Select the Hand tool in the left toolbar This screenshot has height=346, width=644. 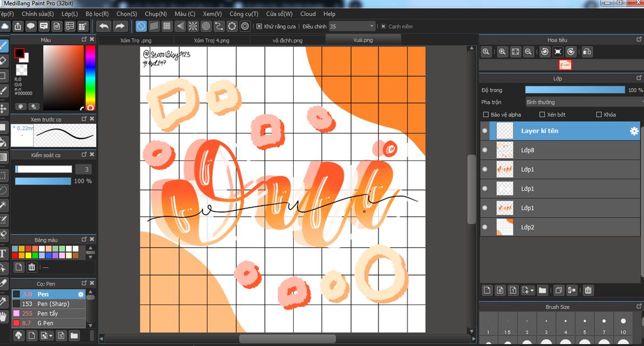3,316
